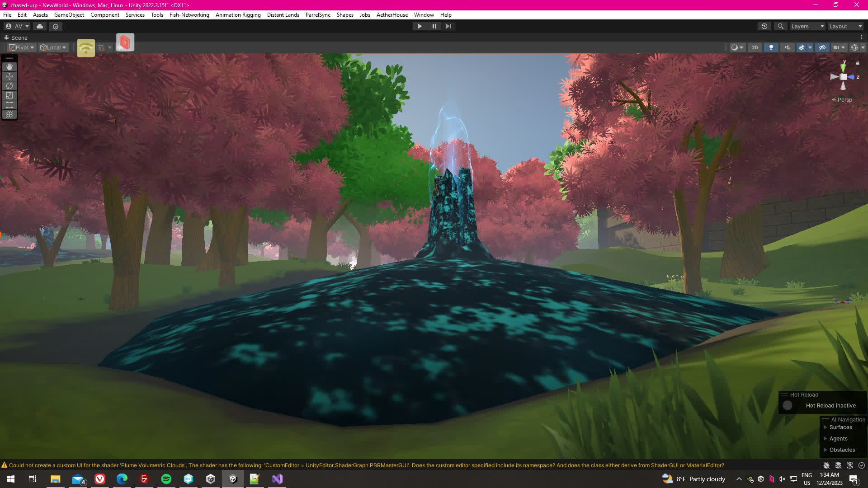
Task: Open the Layers dropdown
Action: coord(807,26)
